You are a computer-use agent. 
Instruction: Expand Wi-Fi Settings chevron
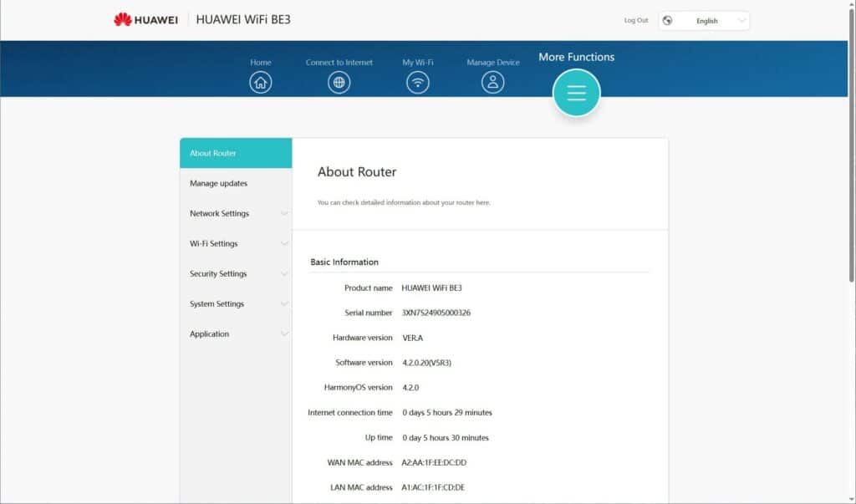tap(284, 243)
